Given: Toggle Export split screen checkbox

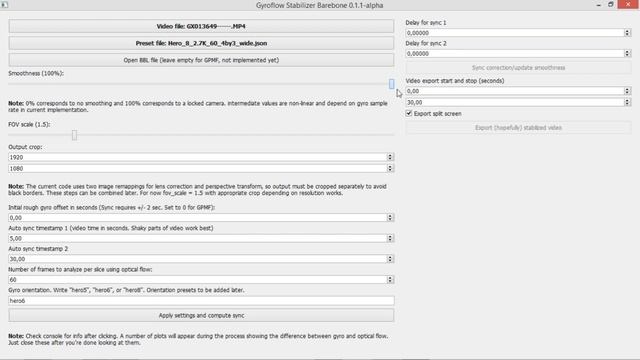Looking at the screenshot, I should [x=409, y=113].
